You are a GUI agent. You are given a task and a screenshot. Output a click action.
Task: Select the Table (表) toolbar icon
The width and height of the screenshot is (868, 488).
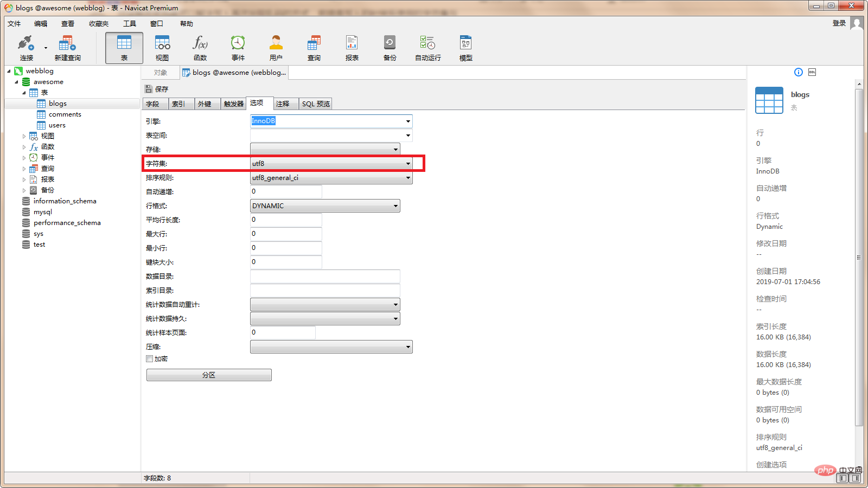coord(124,48)
